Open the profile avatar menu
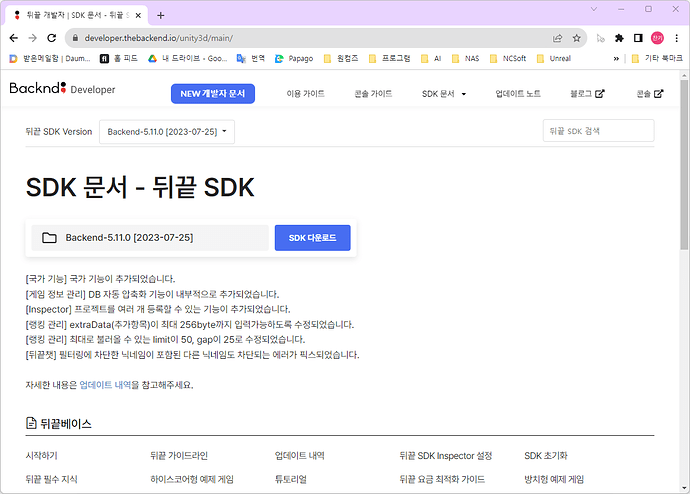 [657, 38]
